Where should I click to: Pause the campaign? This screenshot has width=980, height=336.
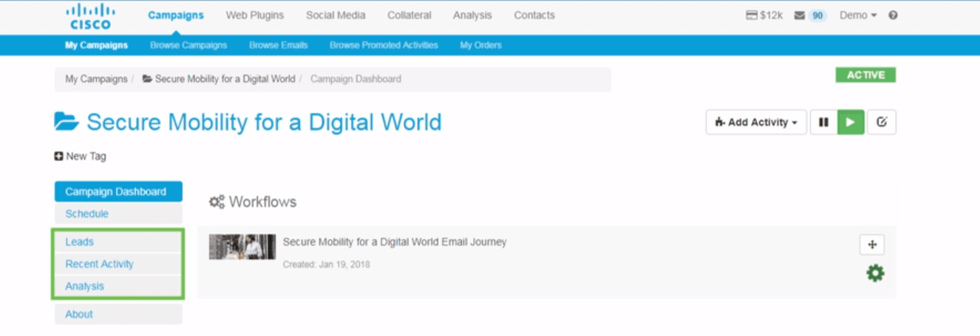click(823, 123)
